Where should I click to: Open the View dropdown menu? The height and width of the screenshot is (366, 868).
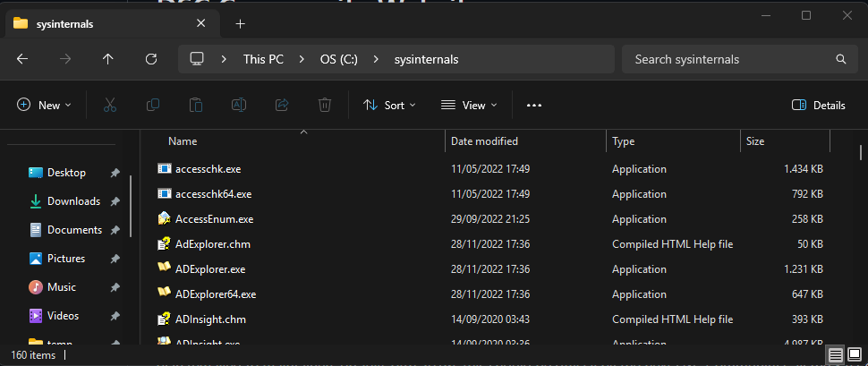(469, 106)
